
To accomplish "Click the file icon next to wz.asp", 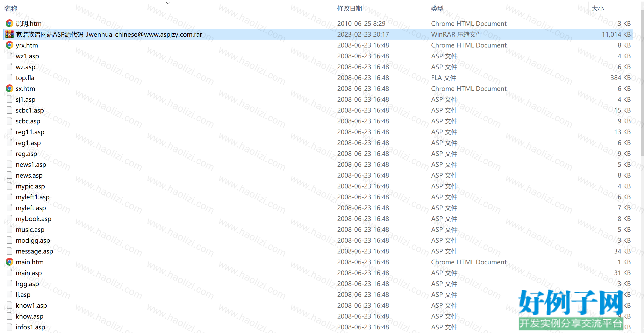I will (x=10, y=67).
